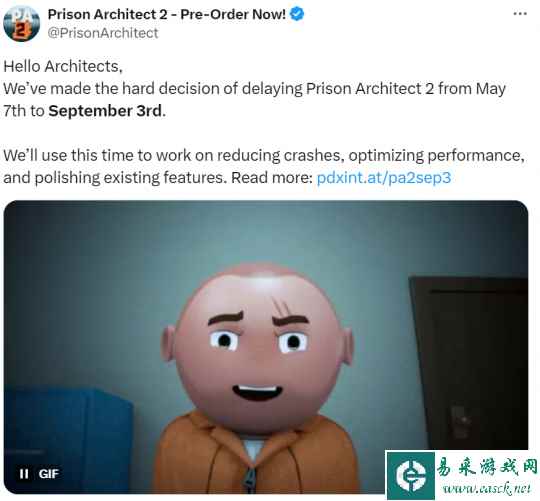Image resolution: width=540 pixels, height=501 pixels.
Task: Click the Read more: text
Action: (x=272, y=178)
